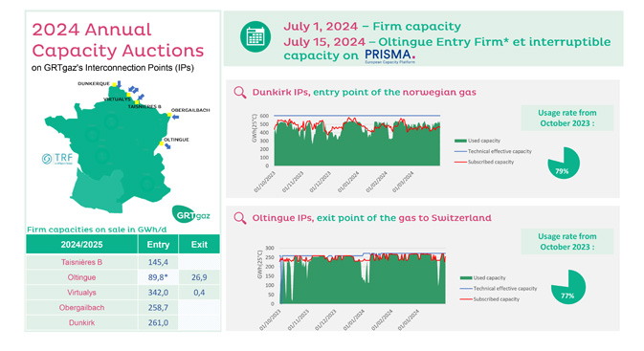Screen dimensions: 644x351
Task: Click the blue arrow at Oltingue on map
Action: pos(167,146)
